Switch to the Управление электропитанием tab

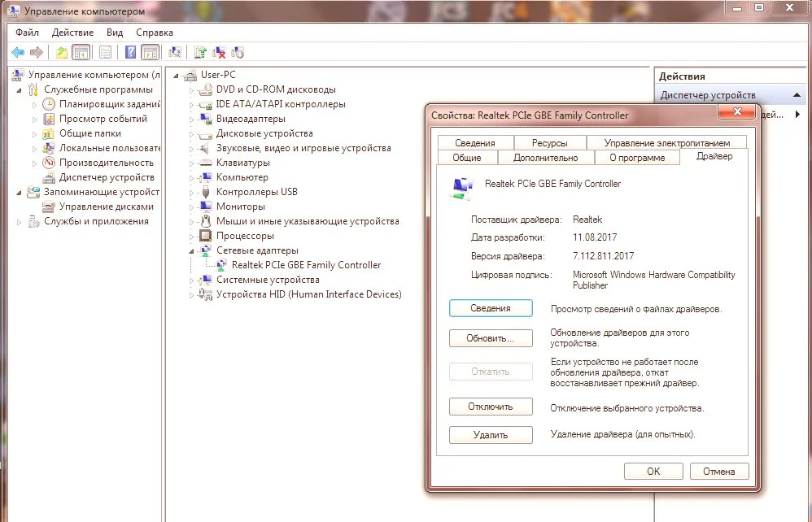661,143
